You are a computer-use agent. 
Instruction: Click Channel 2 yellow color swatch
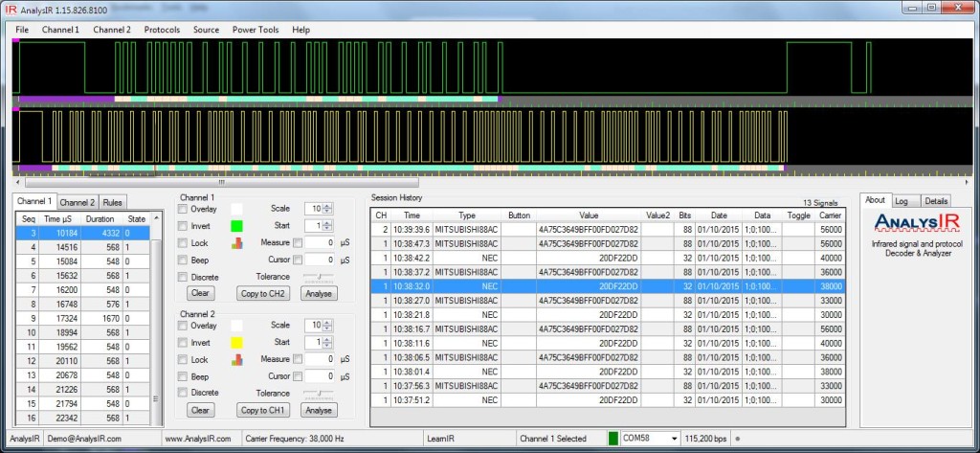pyautogui.click(x=237, y=342)
